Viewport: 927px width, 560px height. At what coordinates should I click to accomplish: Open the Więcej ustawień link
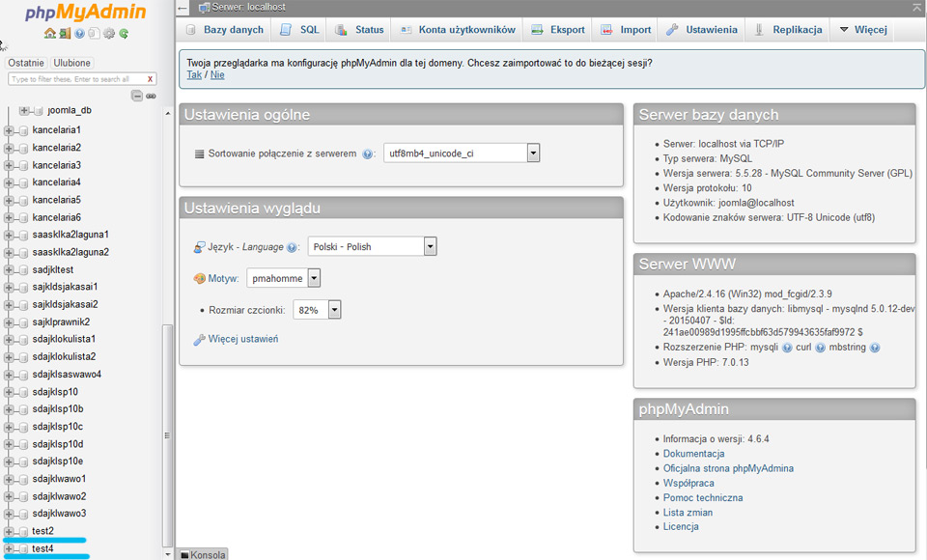pyautogui.click(x=243, y=339)
